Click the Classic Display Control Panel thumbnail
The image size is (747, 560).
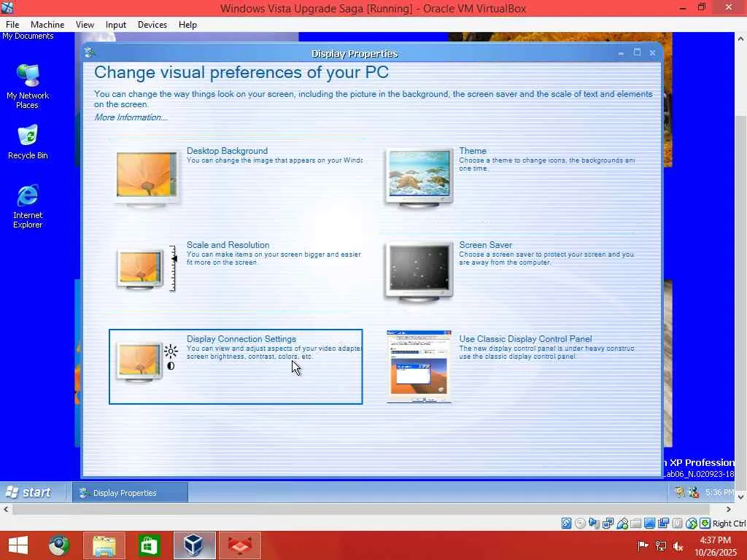pyautogui.click(x=419, y=367)
